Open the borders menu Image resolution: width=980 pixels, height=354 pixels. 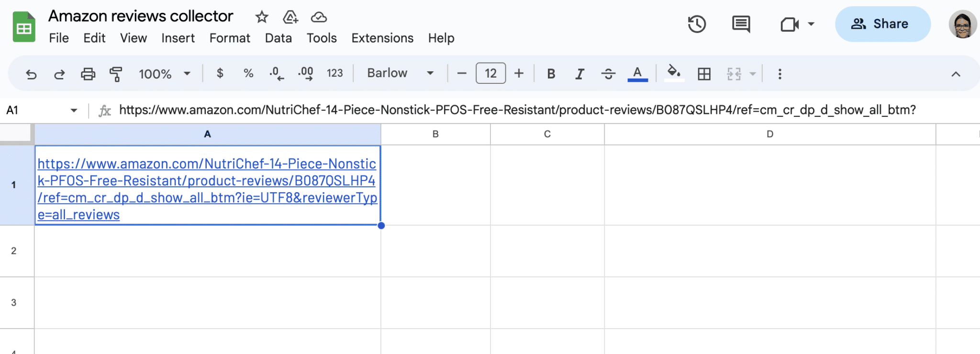704,74
